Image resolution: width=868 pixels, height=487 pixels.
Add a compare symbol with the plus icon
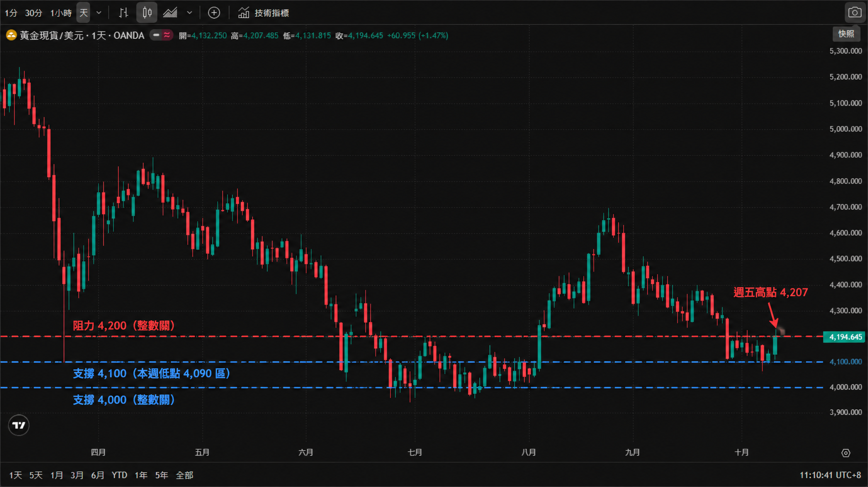(x=214, y=13)
